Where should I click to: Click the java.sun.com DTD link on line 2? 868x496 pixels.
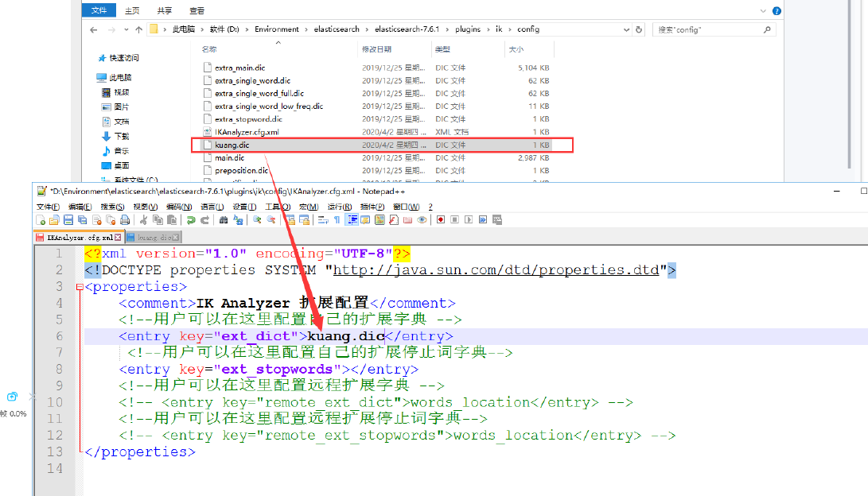point(496,270)
